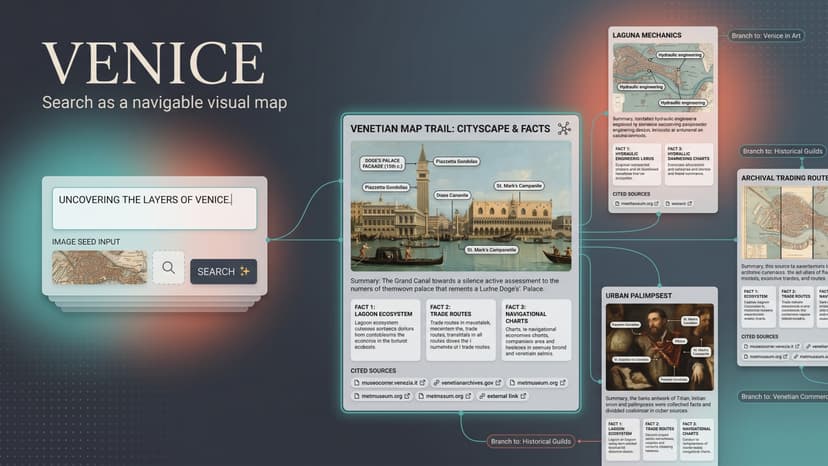828x466 pixels.
Task: Open the metmuseum.org source in Archival Trading Routes card
Action: tap(765, 357)
